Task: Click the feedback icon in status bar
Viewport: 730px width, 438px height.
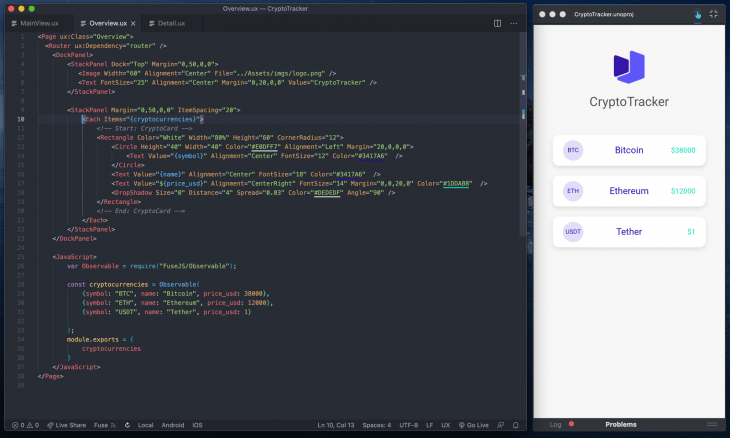Action: pyautogui.click(x=500, y=425)
